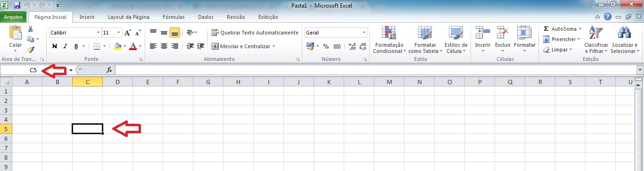The width and height of the screenshot is (644, 171).
Task: Open the Dados tab
Action: coord(206,17)
